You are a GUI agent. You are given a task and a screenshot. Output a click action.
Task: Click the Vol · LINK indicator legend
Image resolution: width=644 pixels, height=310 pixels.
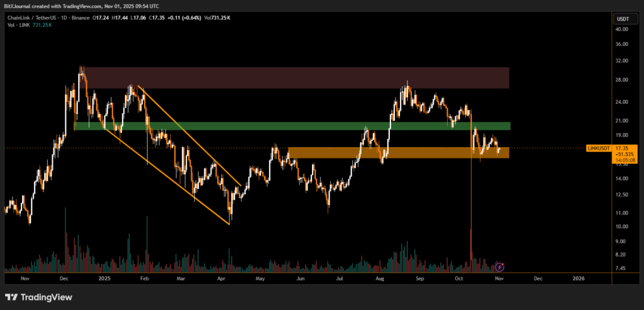point(18,26)
